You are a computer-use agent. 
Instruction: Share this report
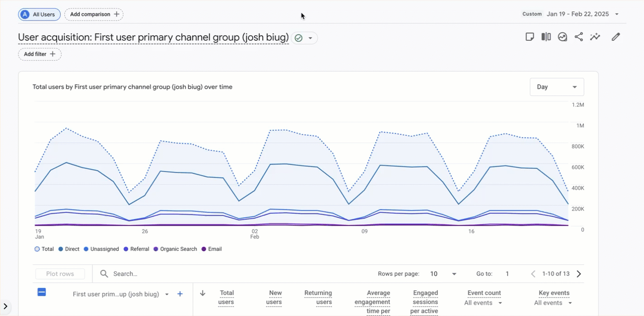pos(579,37)
